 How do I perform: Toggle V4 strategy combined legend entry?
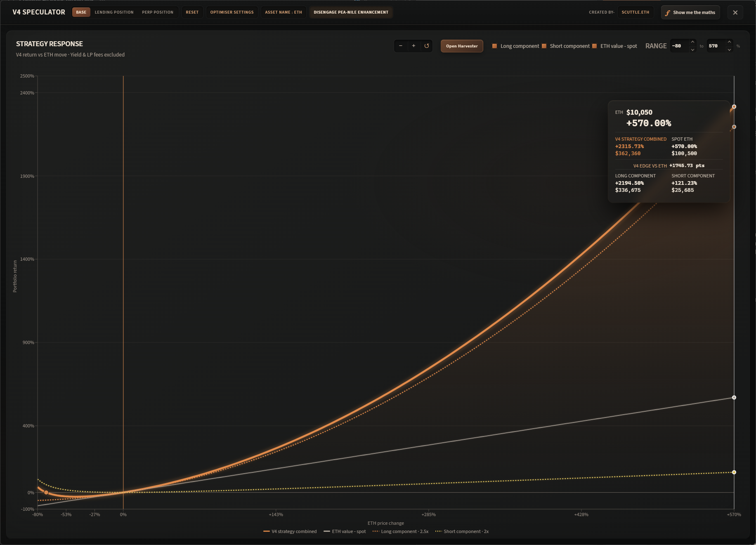[x=290, y=531]
